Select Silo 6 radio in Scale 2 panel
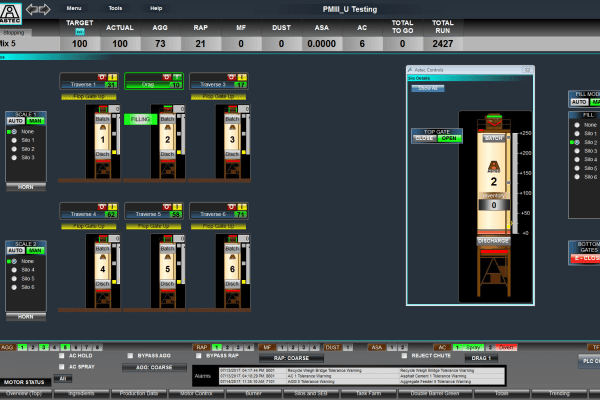This screenshot has height=400, width=600. point(14,287)
